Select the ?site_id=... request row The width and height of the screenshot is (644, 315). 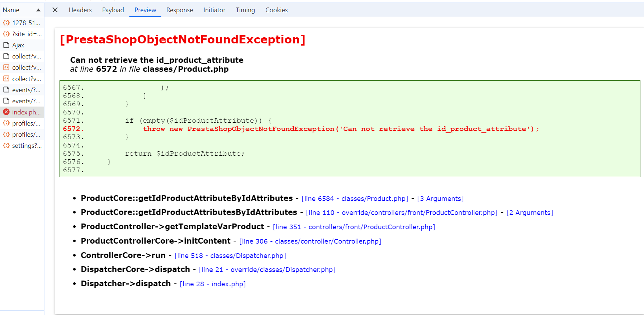pos(22,34)
